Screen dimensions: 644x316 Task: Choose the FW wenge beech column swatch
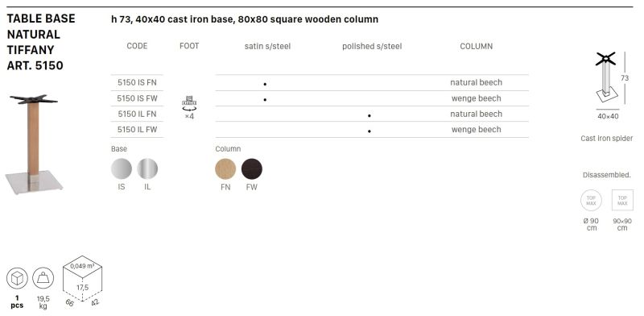click(252, 169)
